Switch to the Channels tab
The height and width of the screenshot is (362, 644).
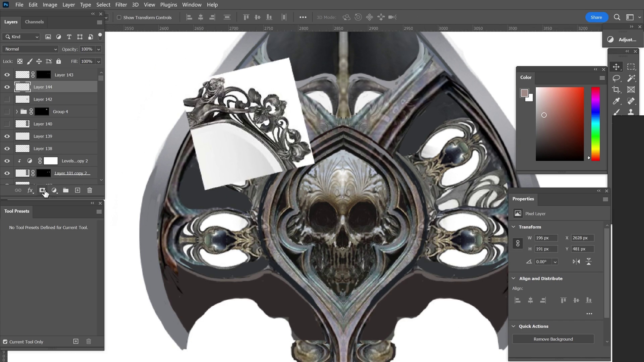pos(35,22)
